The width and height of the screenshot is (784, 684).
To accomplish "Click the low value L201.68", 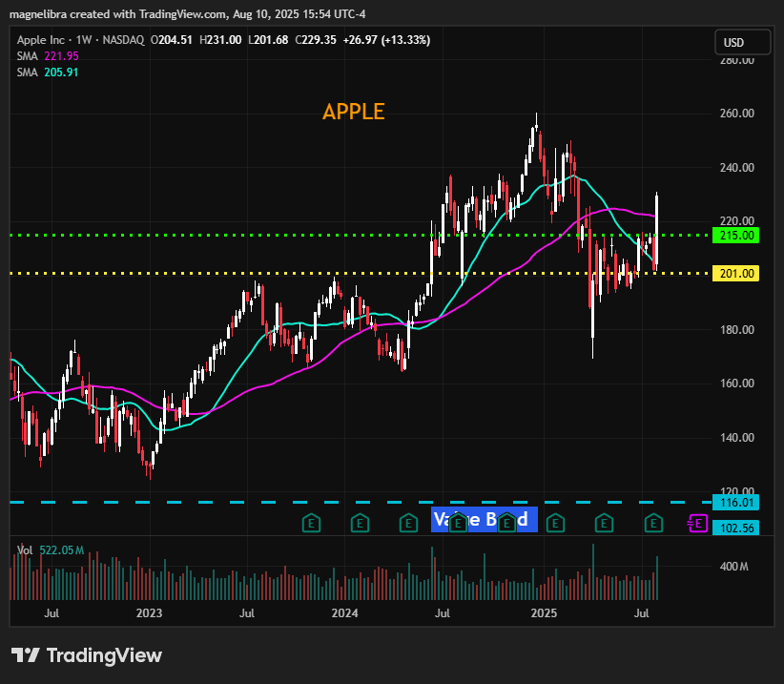I will click(x=268, y=40).
